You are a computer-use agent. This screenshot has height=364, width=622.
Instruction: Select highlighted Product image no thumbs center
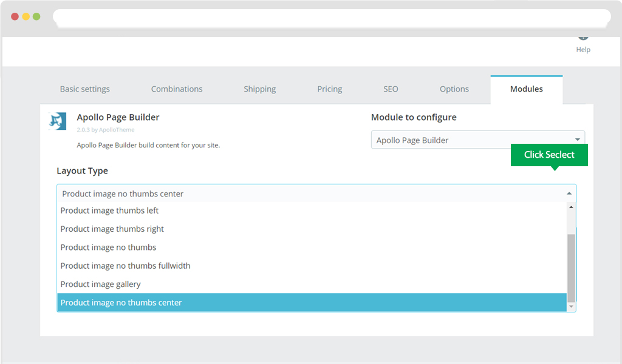(312, 303)
